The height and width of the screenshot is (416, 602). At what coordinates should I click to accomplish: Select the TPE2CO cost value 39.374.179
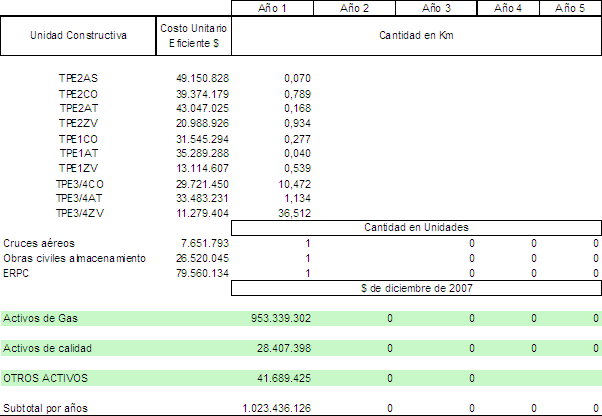coord(202,93)
